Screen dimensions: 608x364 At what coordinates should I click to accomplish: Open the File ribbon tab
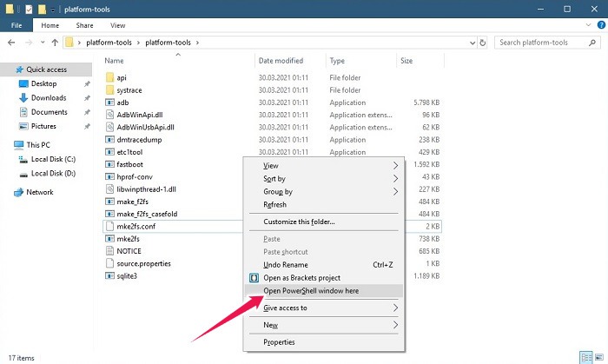16,25
